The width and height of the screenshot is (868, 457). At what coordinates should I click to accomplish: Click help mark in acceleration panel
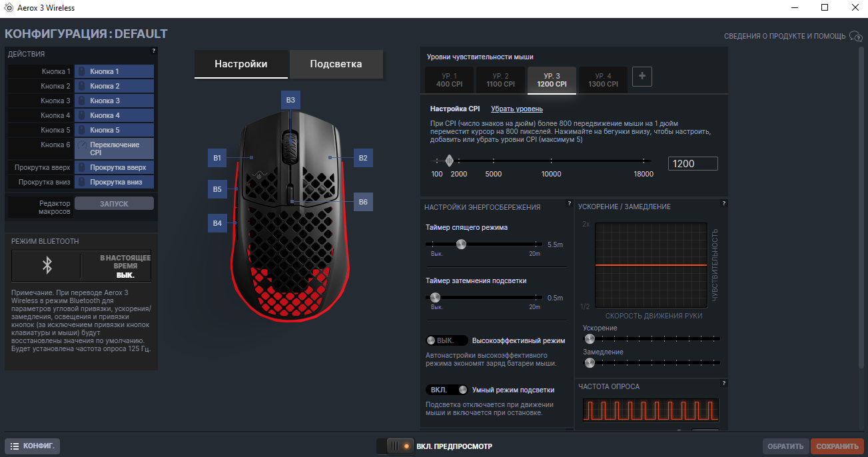click(723, 203)
